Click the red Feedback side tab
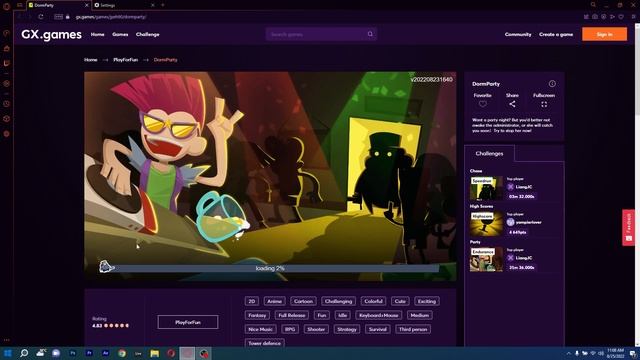The width and height of the screenshot is (640, 360). [629, 228]
